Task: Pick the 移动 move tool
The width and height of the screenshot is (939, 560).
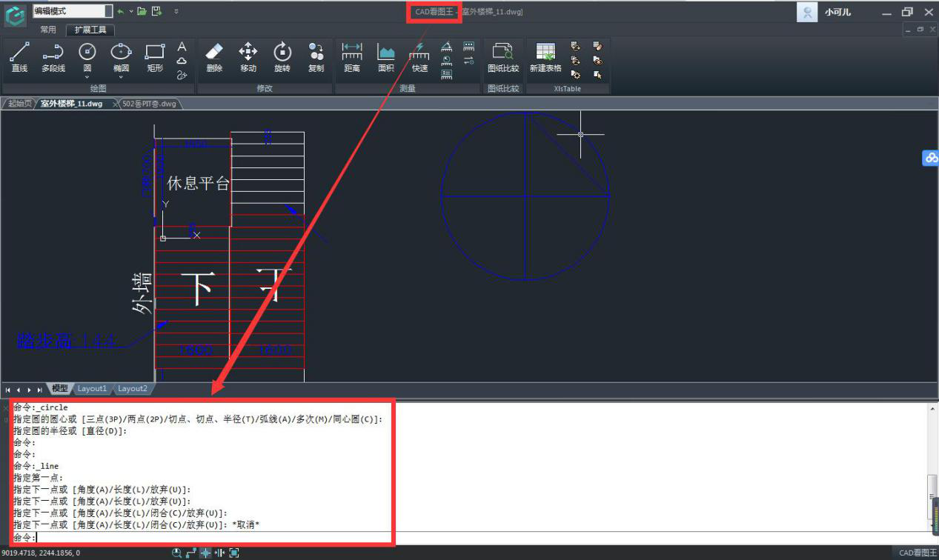Action: pyautogui.click(x=248, y=57)
